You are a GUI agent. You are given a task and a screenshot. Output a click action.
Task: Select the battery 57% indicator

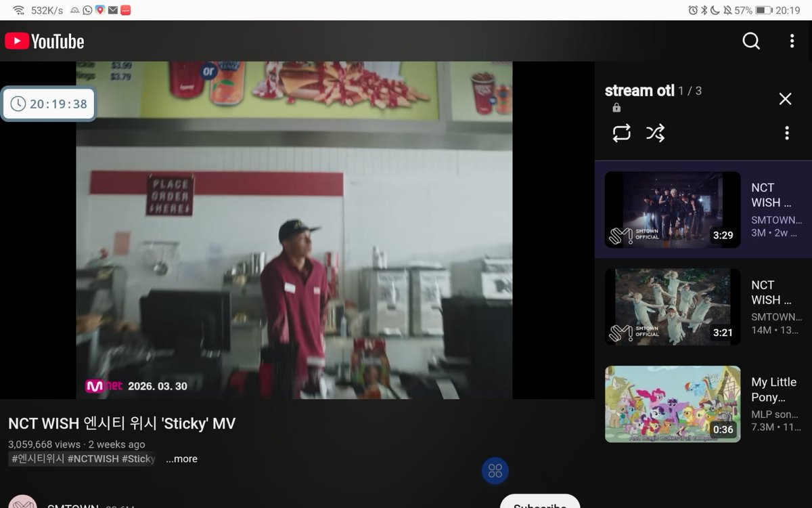[753, 10]
